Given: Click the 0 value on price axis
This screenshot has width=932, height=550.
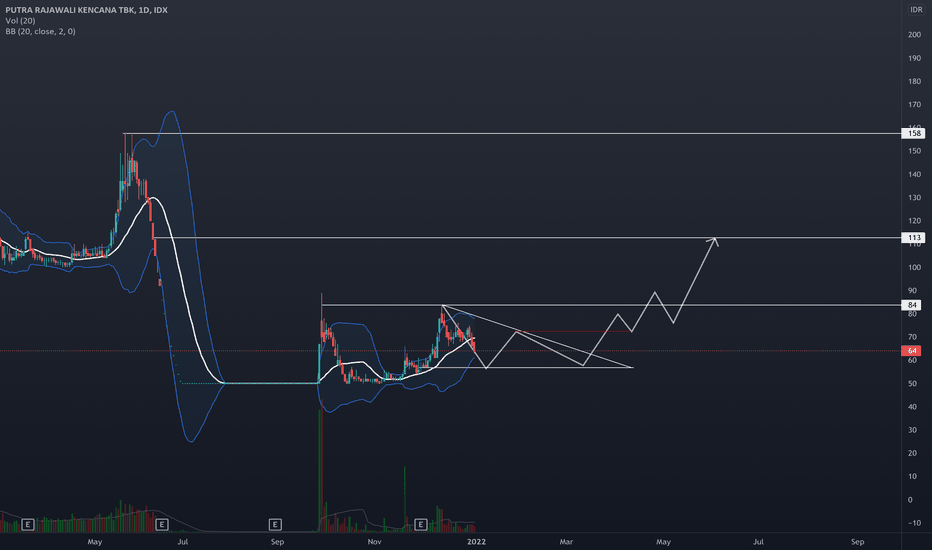Looking at the screenshot, I should (x=909, y=500).
